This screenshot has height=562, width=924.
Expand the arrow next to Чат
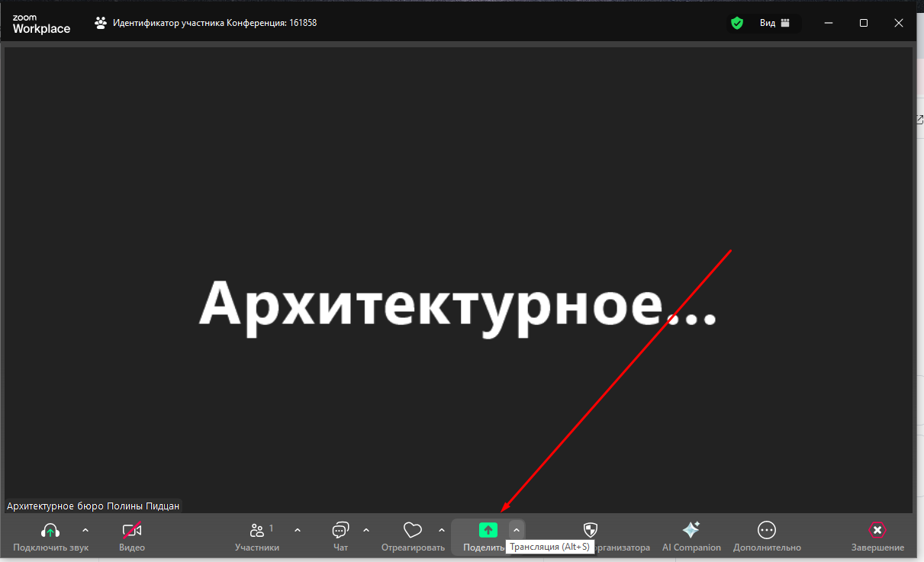[x=366, y=530]
